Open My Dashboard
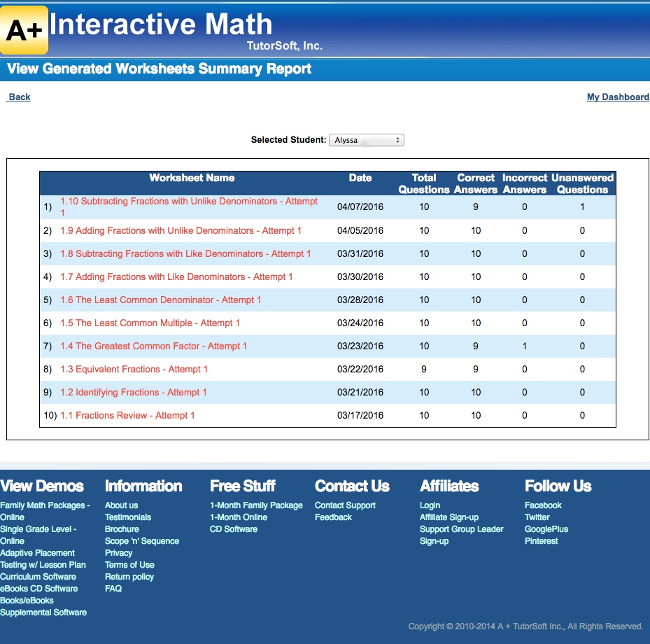Screen dimensions: 650x644 point(617,97)
